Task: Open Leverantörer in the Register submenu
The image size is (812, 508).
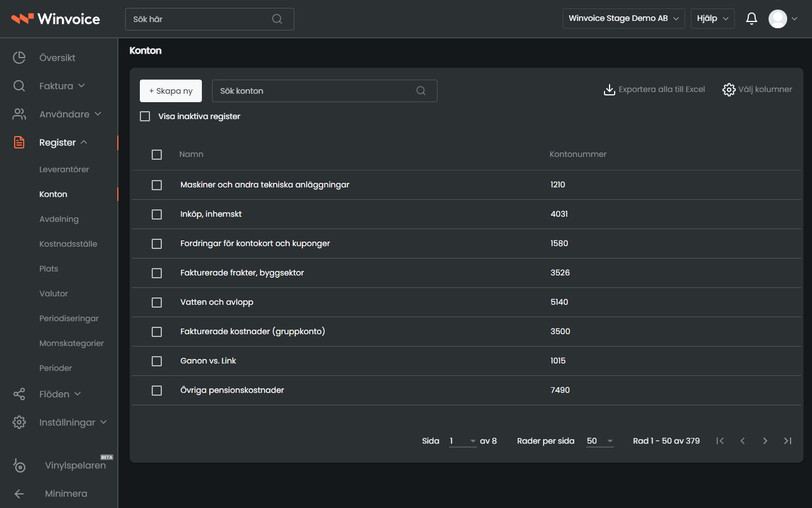Action: point(64,169)
